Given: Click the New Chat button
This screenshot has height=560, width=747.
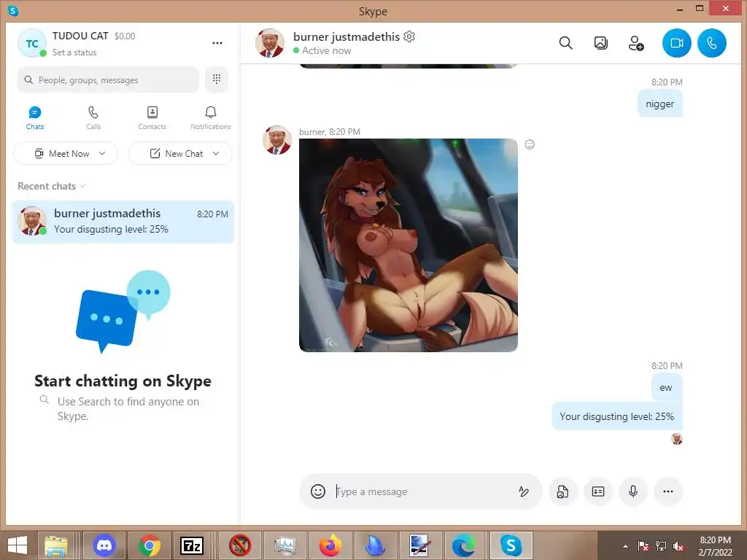Looking at the screenshot, I should 180,153.
